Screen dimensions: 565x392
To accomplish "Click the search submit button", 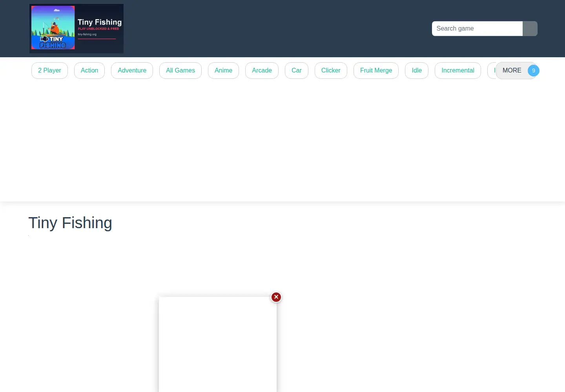I will 530,29.
